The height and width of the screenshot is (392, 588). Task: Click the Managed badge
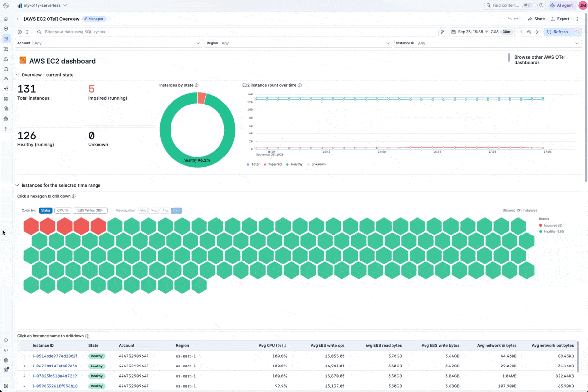[94, 19]
